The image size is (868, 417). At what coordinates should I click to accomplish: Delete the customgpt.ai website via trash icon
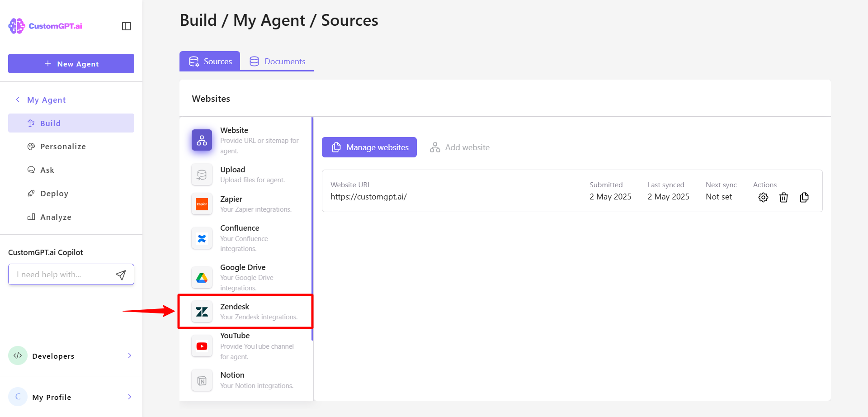tap(783, 197)
